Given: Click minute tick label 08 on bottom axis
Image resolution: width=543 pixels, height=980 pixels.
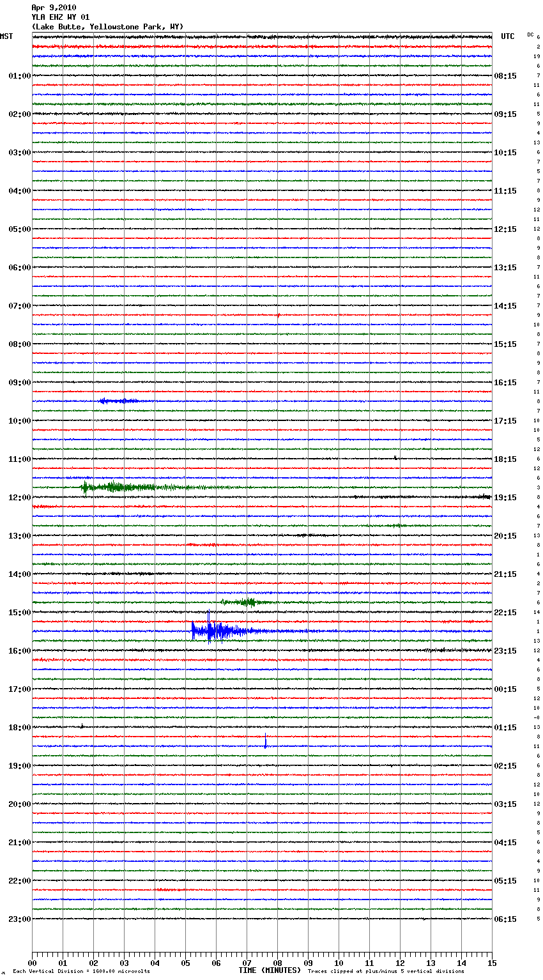Looking at the screenshot, I should click(x=277, y=963).
